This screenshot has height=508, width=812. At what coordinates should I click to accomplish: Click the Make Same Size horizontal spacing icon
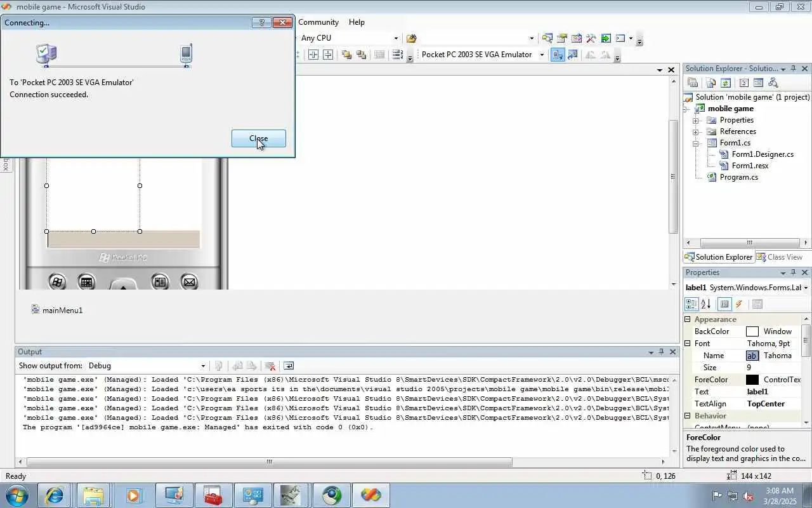[x=313, y=55]
